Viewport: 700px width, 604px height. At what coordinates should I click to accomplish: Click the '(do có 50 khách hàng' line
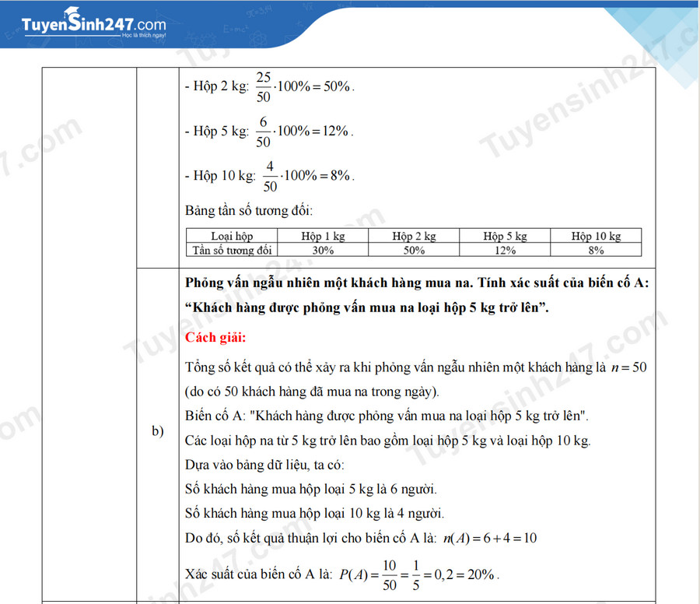312,392
